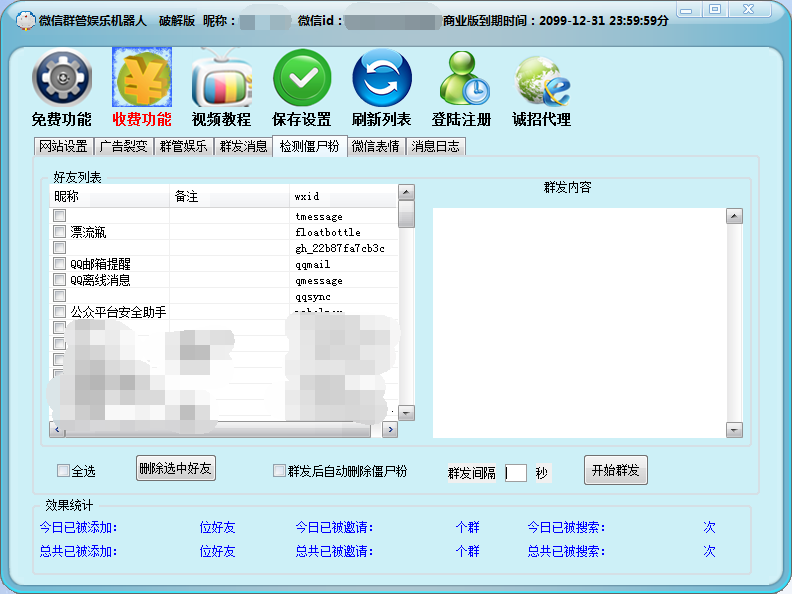Click the 开始群发 button
792x594 pixels.
point(616,470)
